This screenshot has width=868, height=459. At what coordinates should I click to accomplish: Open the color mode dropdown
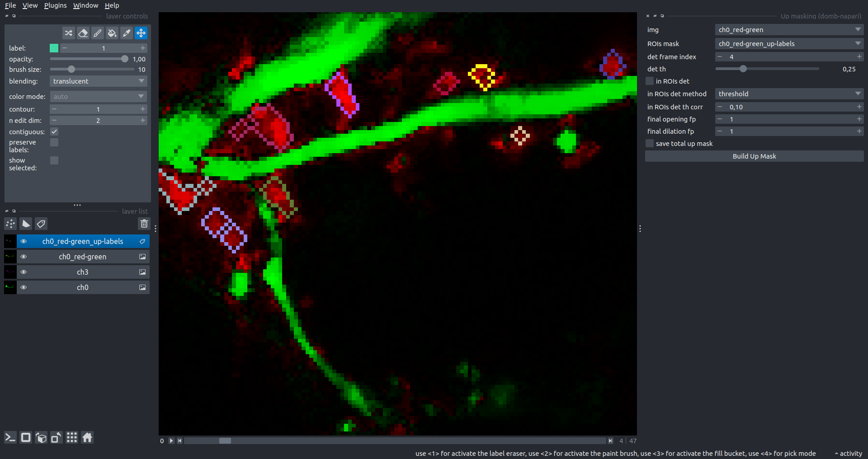click(x=98, y=97)
